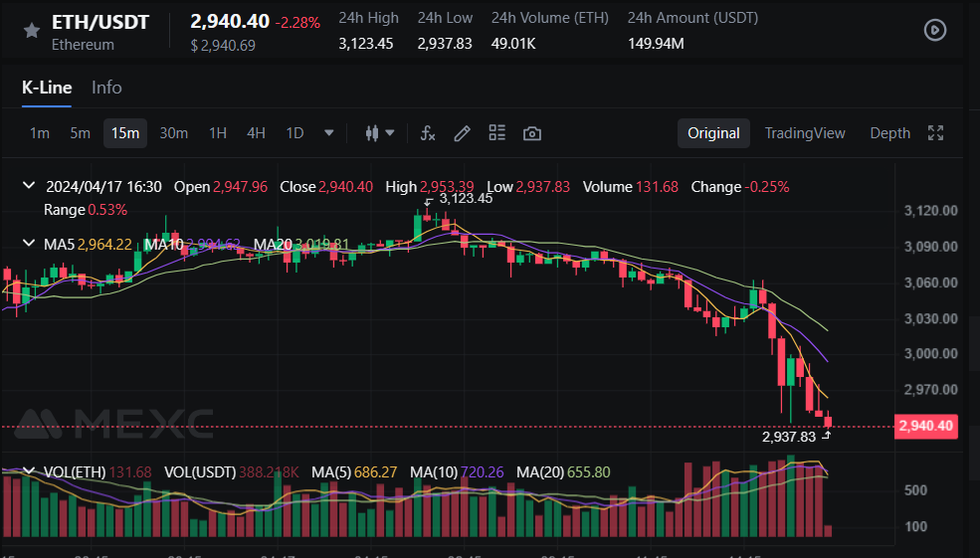Viewport: 980px width, 558px height.
Task: Click the 3,123.45 high marker on chart
Action: (466, 199)
